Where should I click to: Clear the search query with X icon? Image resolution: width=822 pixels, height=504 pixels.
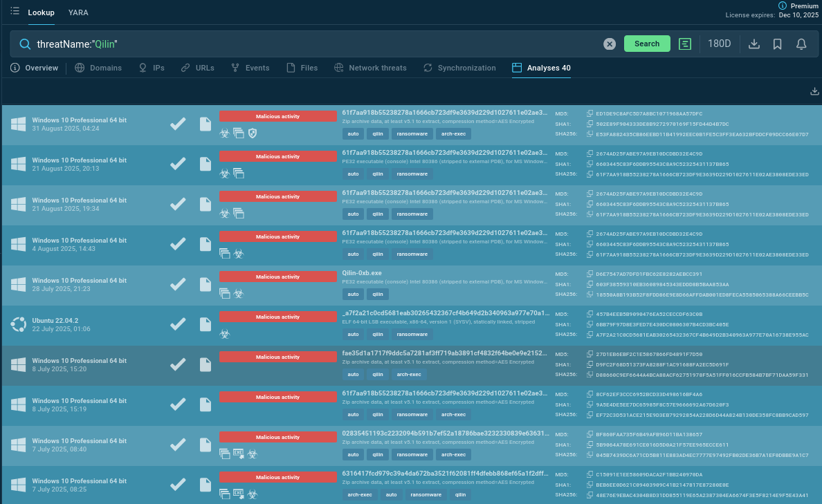609,44
